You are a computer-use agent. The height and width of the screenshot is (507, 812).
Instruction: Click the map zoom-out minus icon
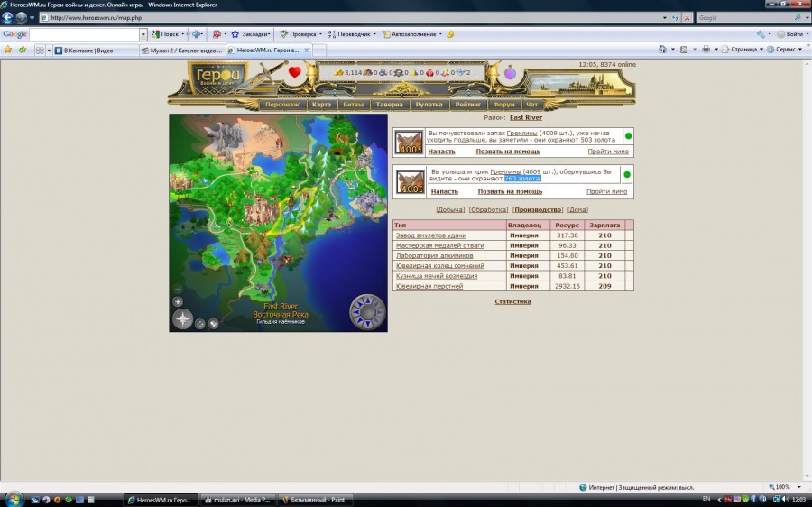tap(178, 289)
